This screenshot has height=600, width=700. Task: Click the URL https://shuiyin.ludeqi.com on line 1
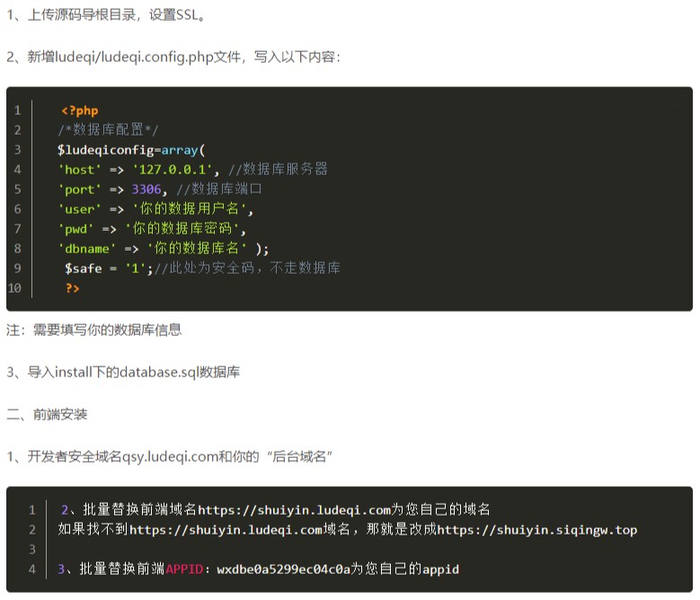pos(294,510)
